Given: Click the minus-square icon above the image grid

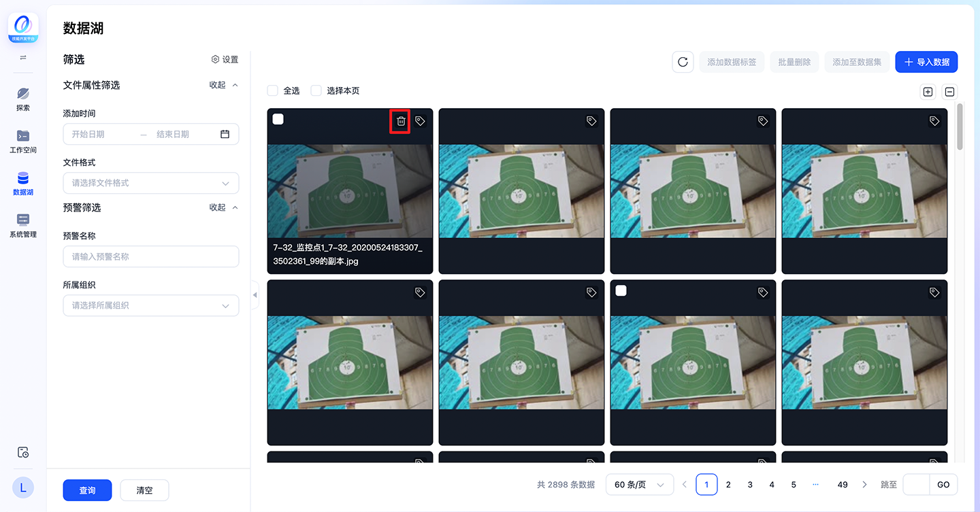Looking at the screenshot, I should (x=949, y=92).
